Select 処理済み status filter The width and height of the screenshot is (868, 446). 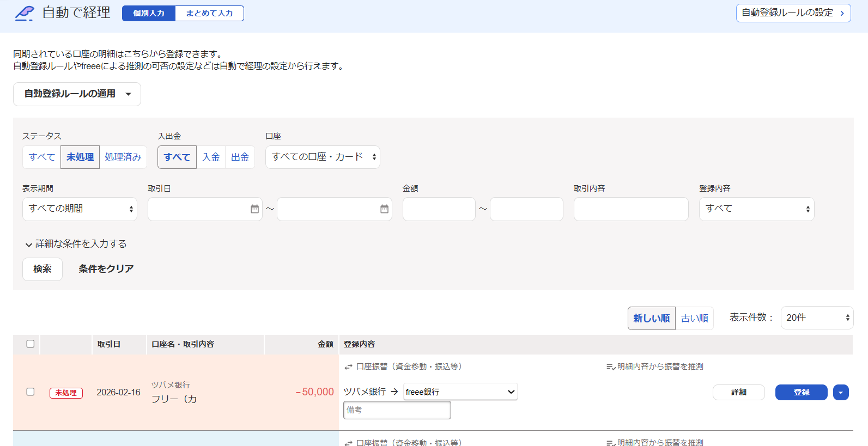123,157
